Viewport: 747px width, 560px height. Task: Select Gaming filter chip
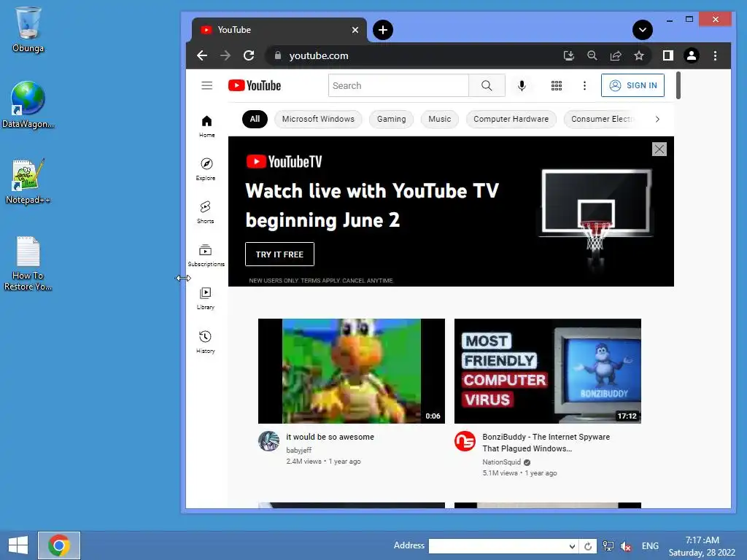click(x=392, y=119)
